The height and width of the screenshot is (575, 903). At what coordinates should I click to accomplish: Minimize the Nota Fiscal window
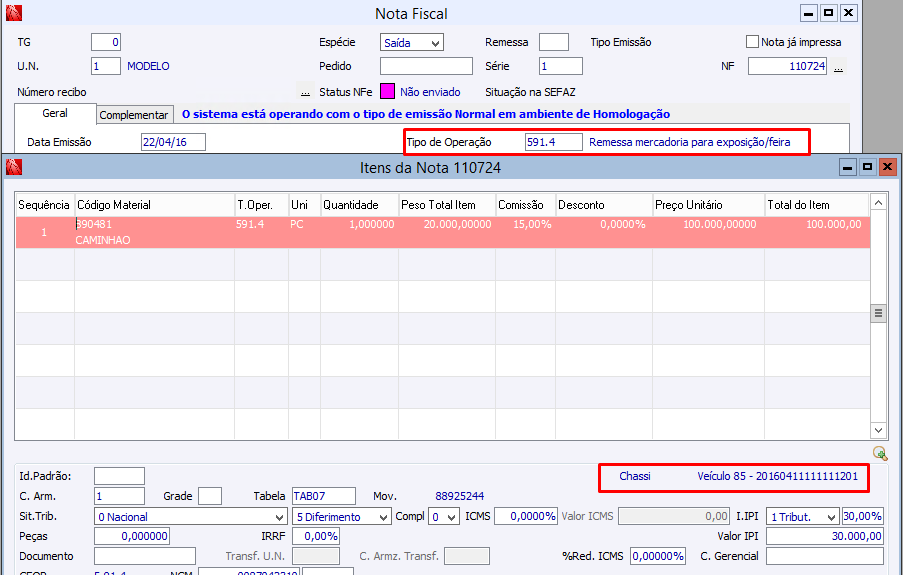(x=808, y=13)
